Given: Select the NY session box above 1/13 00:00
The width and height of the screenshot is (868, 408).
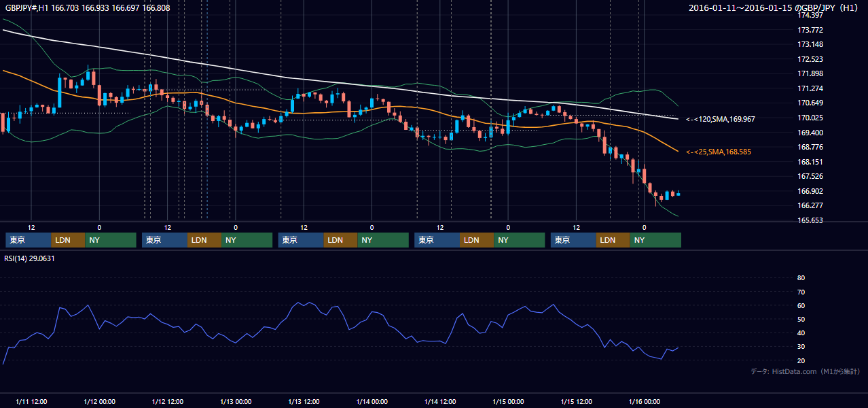Looking at the screenshot, I should (247, 240).
